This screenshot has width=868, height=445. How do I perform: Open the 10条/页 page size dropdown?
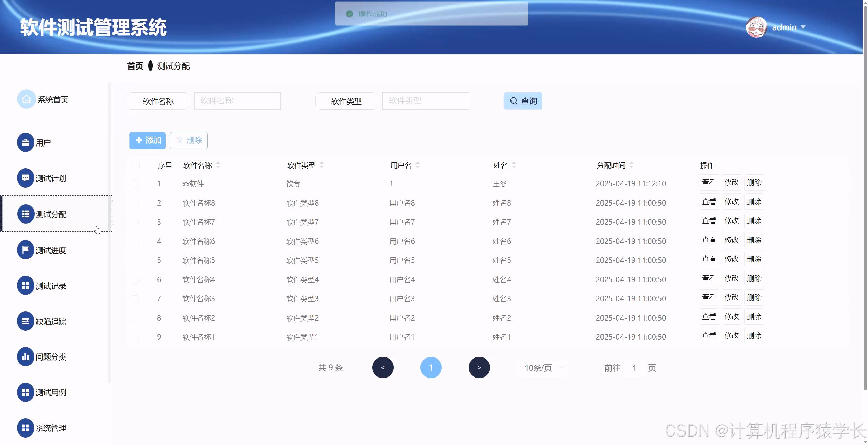pos(542,368)
